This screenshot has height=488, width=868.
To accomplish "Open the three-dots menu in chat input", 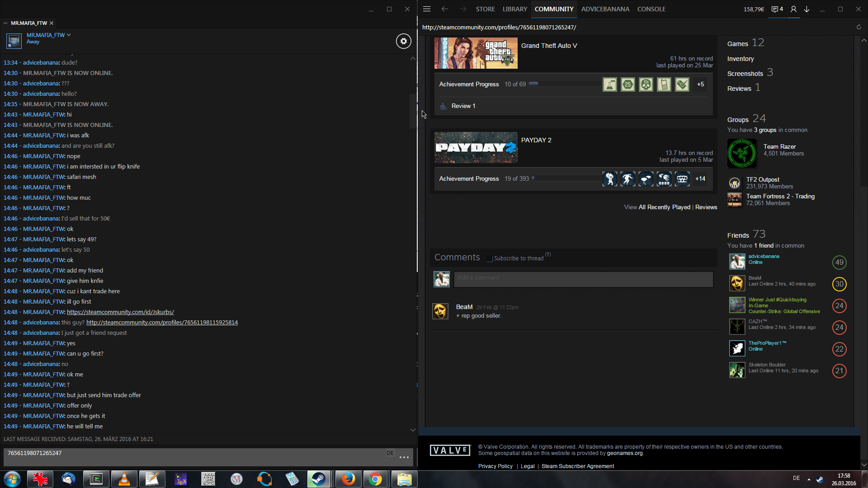I will tap(404, 457).
